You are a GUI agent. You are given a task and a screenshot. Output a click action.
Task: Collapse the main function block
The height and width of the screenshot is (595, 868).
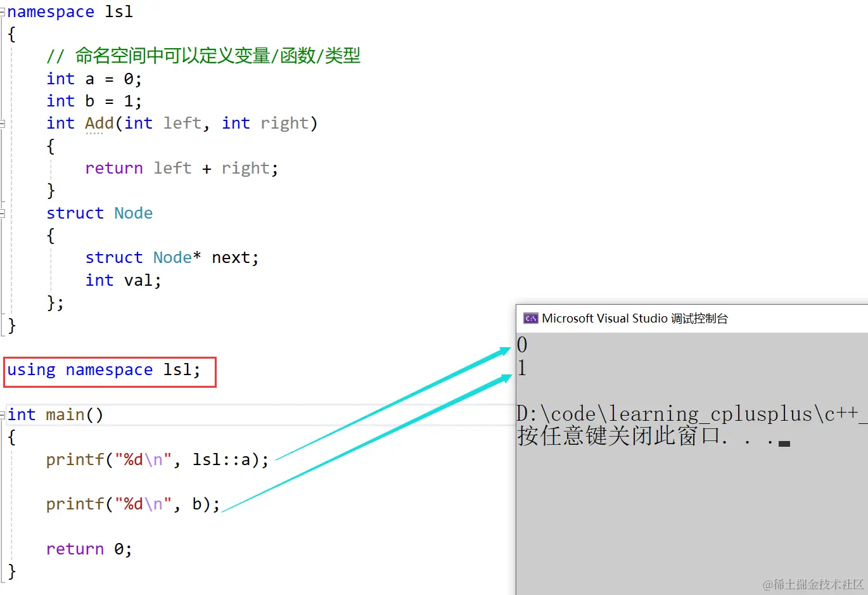(x=3, y=415)
